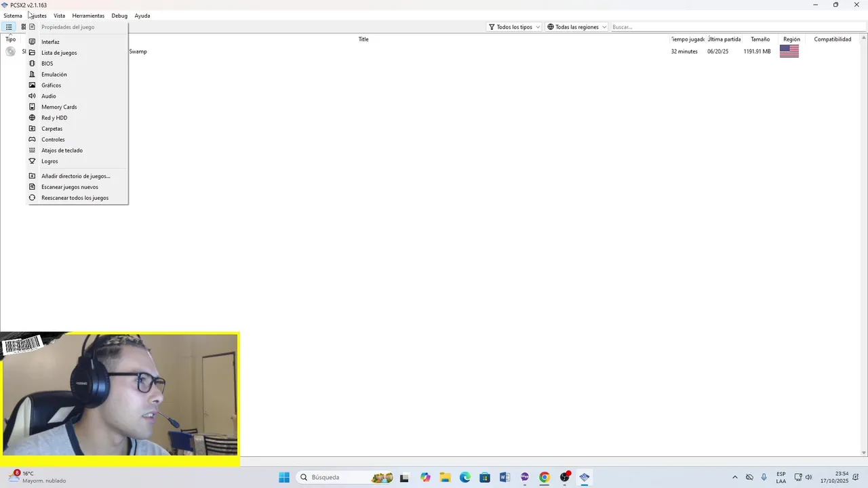Open the Sistema menu
The image size is (868, 488).
coord(13,16)
